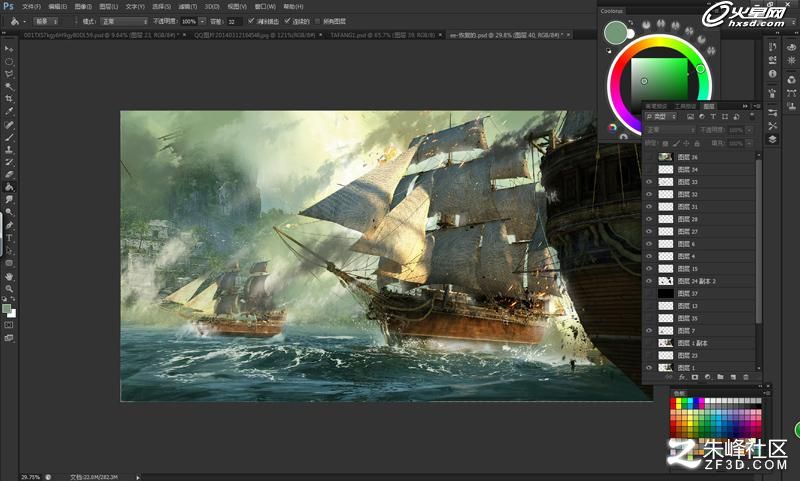Viewport: 800px width, 481px height.
Task: Toggle the contiguous checkbox in options bar
Action: tap(287, 21)
